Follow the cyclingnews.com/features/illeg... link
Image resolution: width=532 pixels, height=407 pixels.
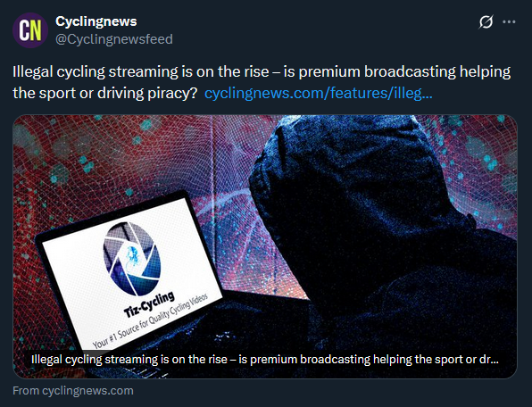[319, 93]
